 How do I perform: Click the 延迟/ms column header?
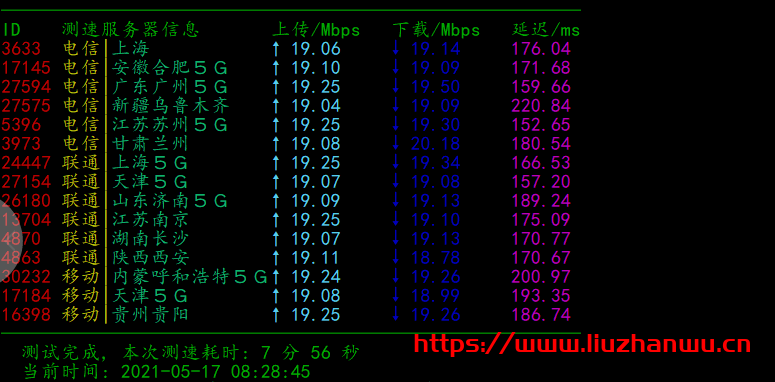546,30
